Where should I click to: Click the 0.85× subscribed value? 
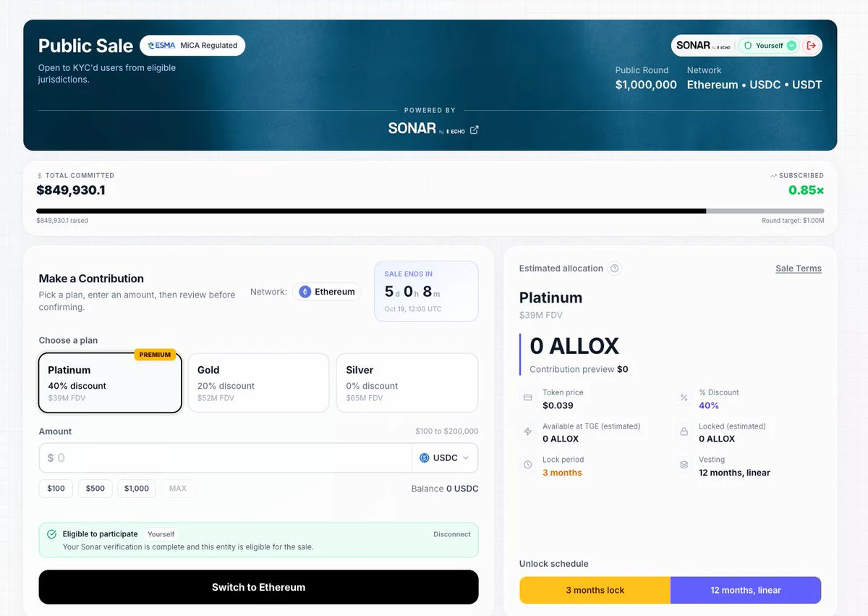click(806, 190)
